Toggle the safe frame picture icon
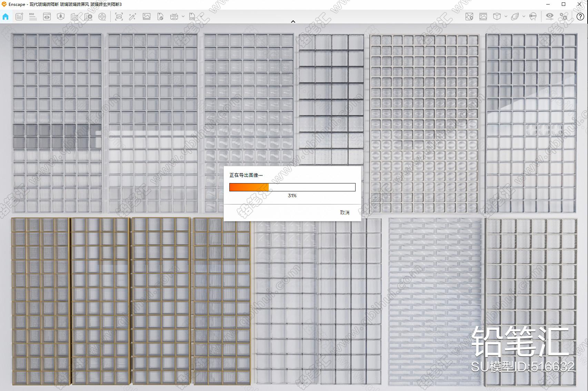This screenshot has width=588, height=391. coord(483,17)
